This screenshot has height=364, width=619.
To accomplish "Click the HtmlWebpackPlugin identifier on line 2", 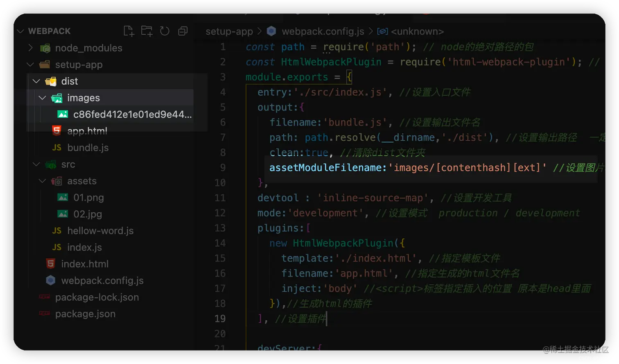I will [x=331, y=62].
